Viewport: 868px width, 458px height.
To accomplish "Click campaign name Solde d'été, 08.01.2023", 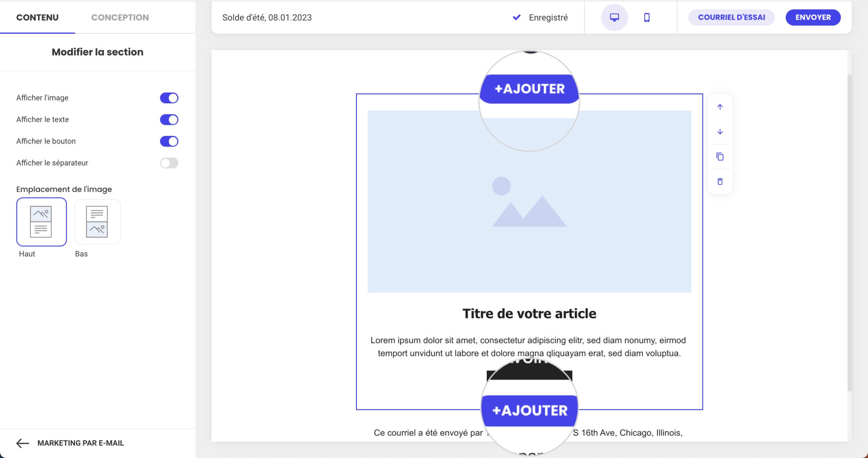I will pyautogui.click(x=267, y=17).
